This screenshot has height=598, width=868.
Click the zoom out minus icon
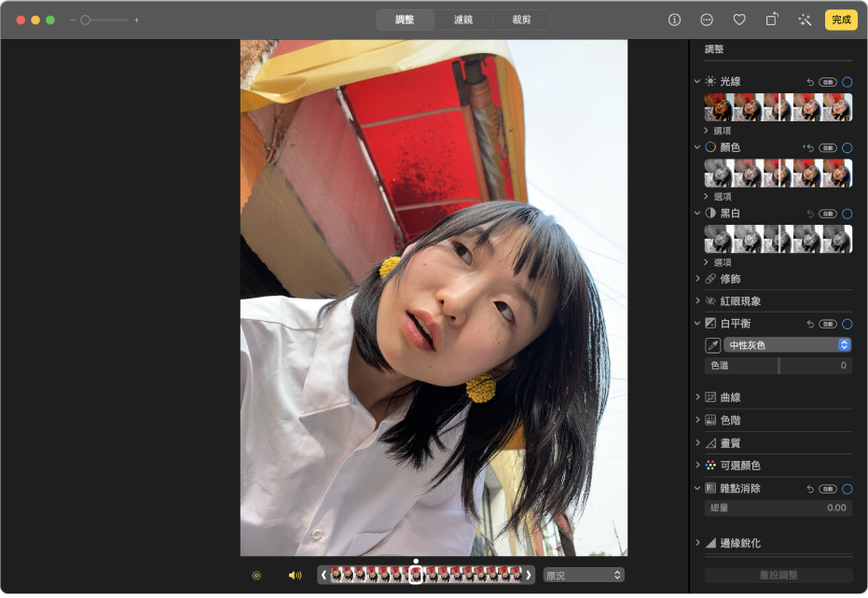tap(73, 20)
